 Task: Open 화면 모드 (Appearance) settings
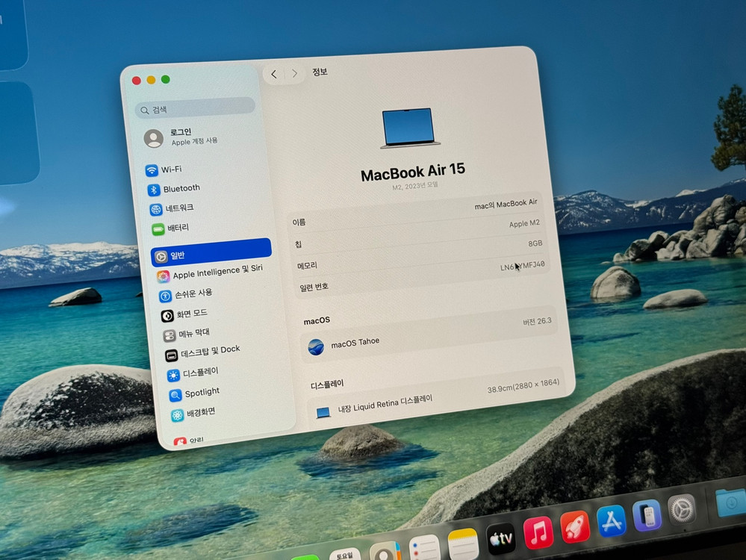pos(191,314)
